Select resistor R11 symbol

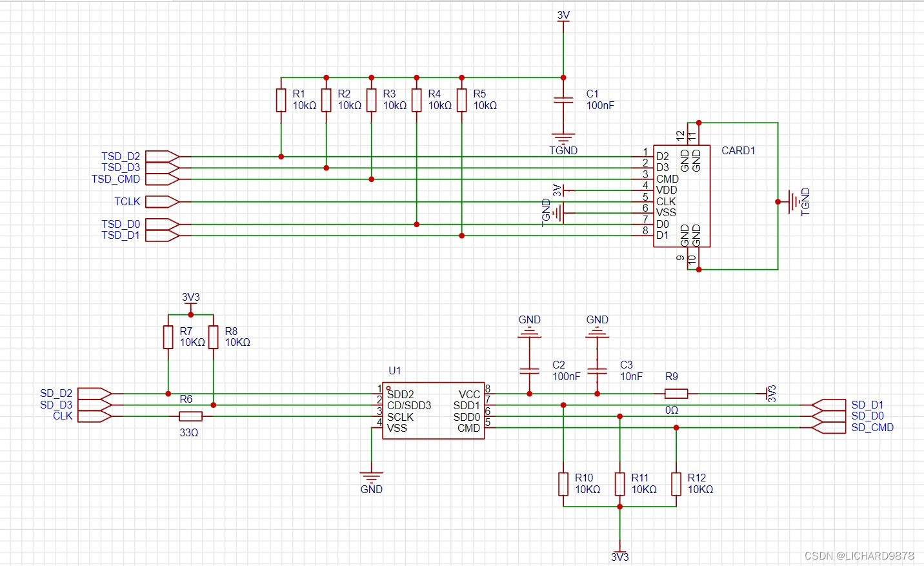(x=619, y=484)
